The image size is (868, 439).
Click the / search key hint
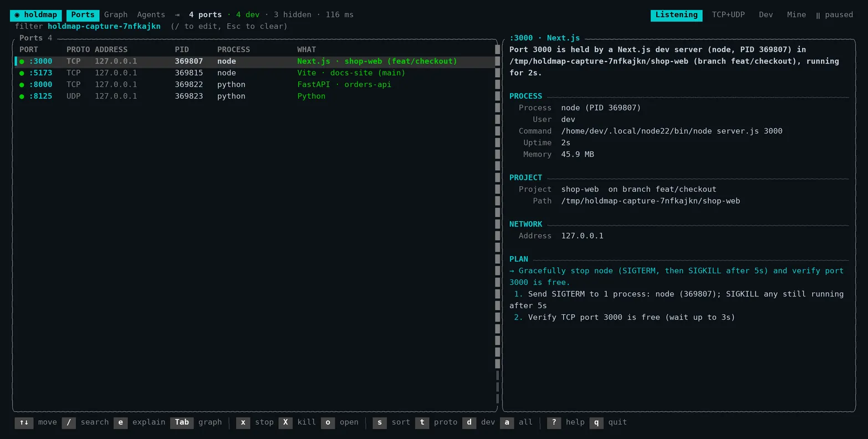pos(85,422)
